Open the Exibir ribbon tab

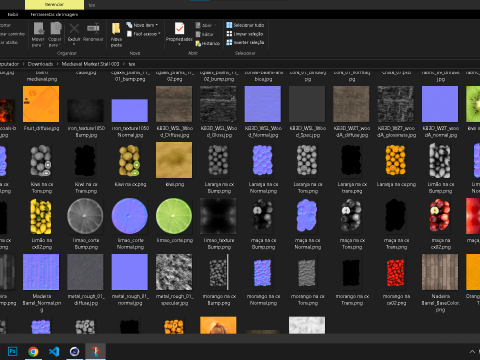pyautogui.click(x=13, y=14)
